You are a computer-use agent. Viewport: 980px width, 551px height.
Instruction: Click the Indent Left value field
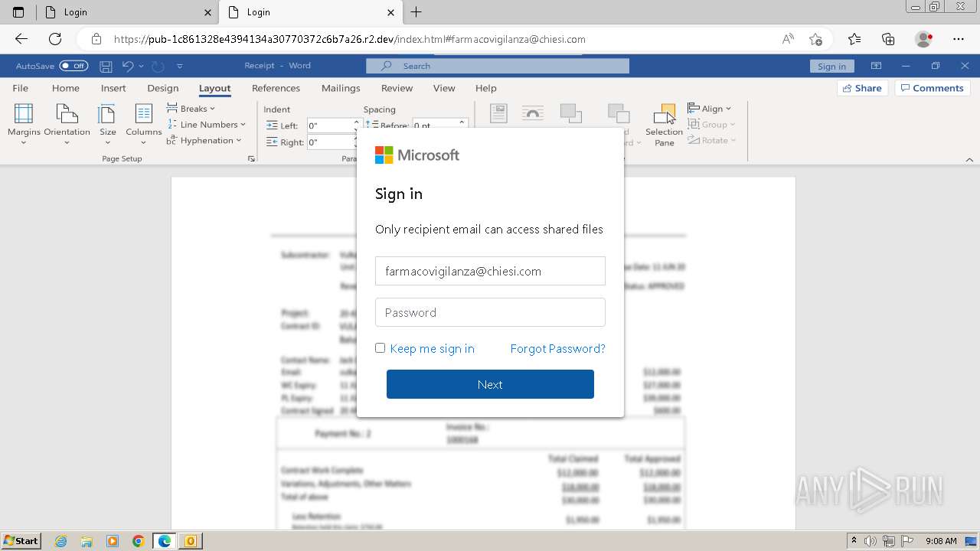330,126
